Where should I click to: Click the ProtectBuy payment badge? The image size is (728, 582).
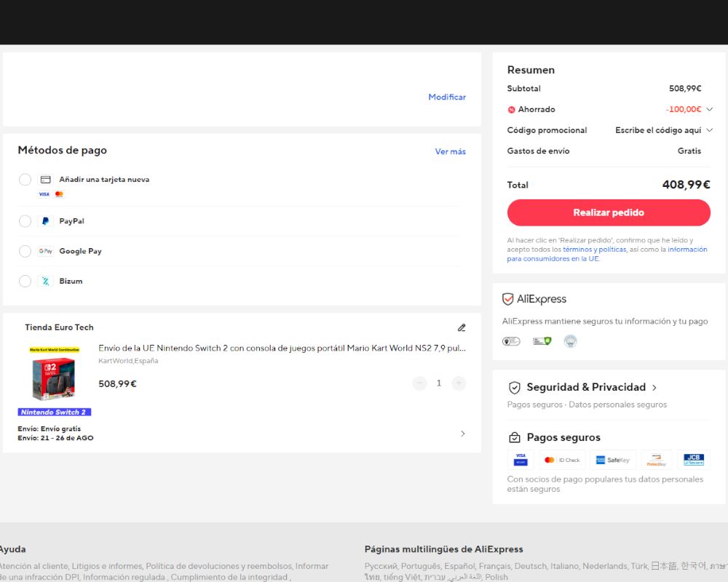click(656, 460)
